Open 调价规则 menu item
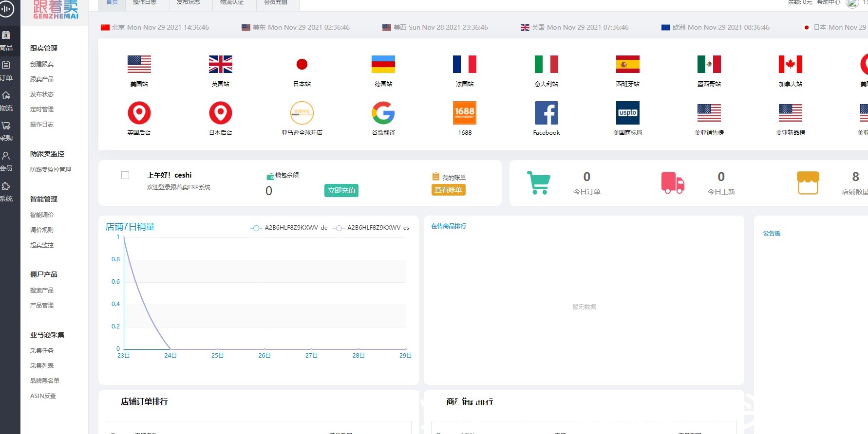The width and height of the screenshot is (868, 434). 42,230
